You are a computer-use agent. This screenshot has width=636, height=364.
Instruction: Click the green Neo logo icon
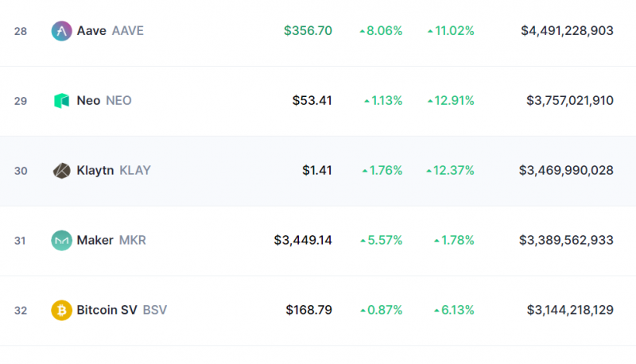click(62, 100)
